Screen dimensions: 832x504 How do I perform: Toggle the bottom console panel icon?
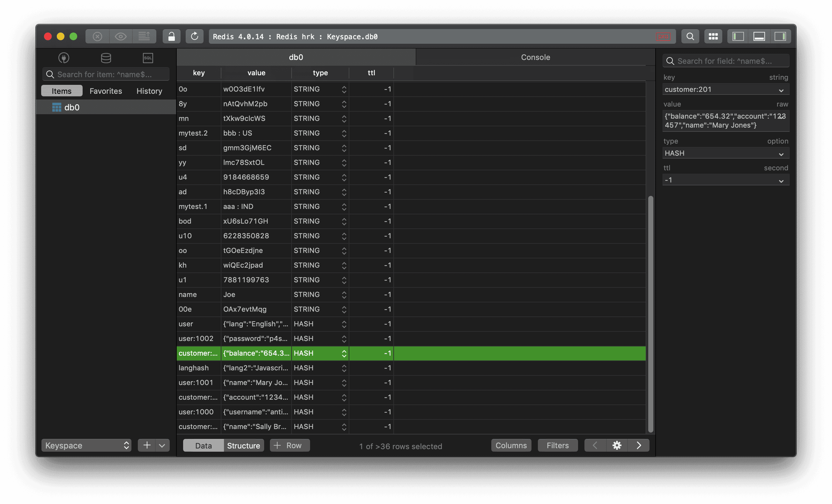(759, 36)
